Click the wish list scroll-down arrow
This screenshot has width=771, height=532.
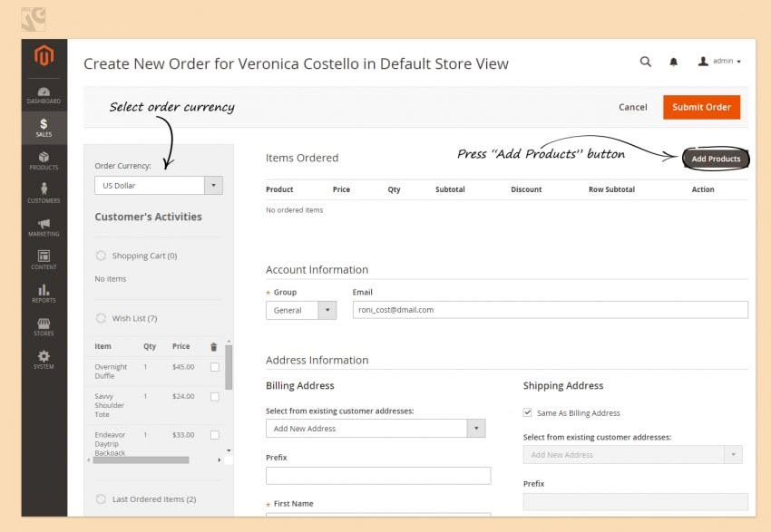tap(229, 450)
